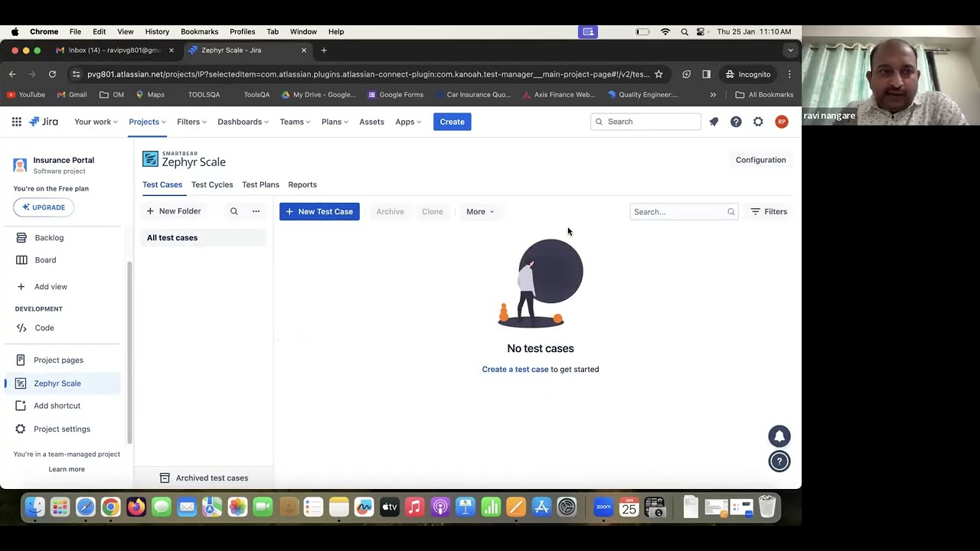This screenshot has height=551, width=980.
Task: Click the floating Zephyr help button
Action: [x=779, y=461]
